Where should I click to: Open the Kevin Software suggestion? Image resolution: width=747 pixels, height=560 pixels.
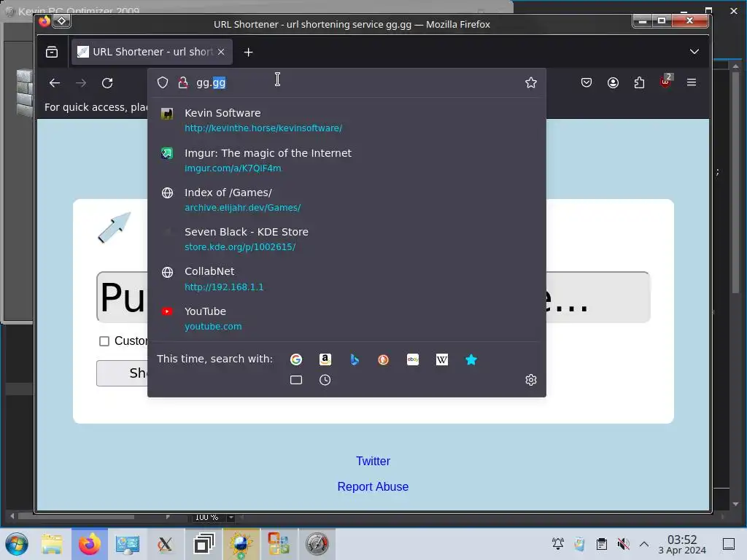[x=347, y=120]
